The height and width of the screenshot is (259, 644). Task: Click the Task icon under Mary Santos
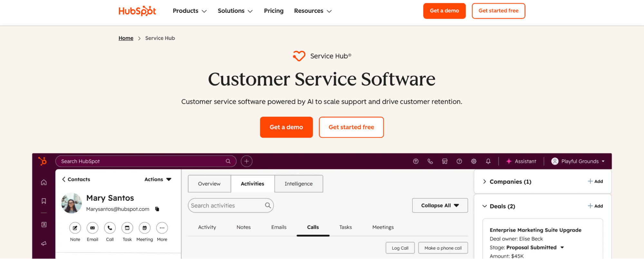pos(127,228)
